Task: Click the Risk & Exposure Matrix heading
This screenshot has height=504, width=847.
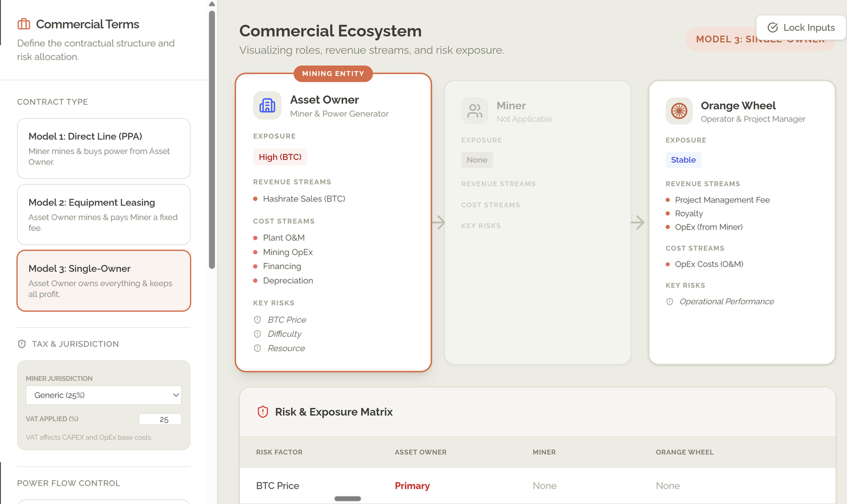Action: tap(334, 412)
